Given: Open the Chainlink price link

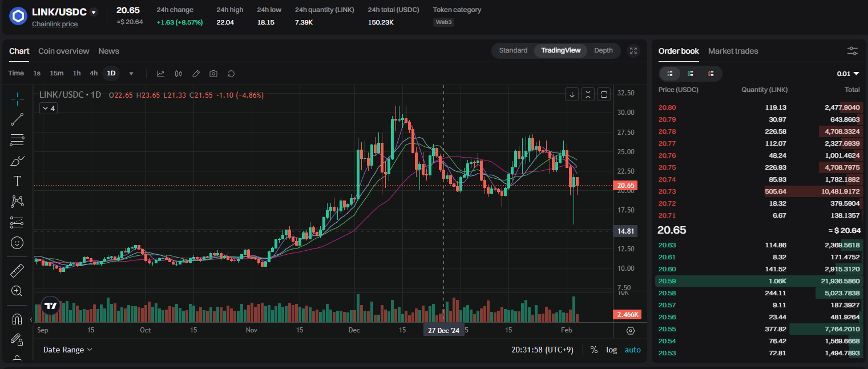Looking at the screenshot, I should click(x=55, y=24).
